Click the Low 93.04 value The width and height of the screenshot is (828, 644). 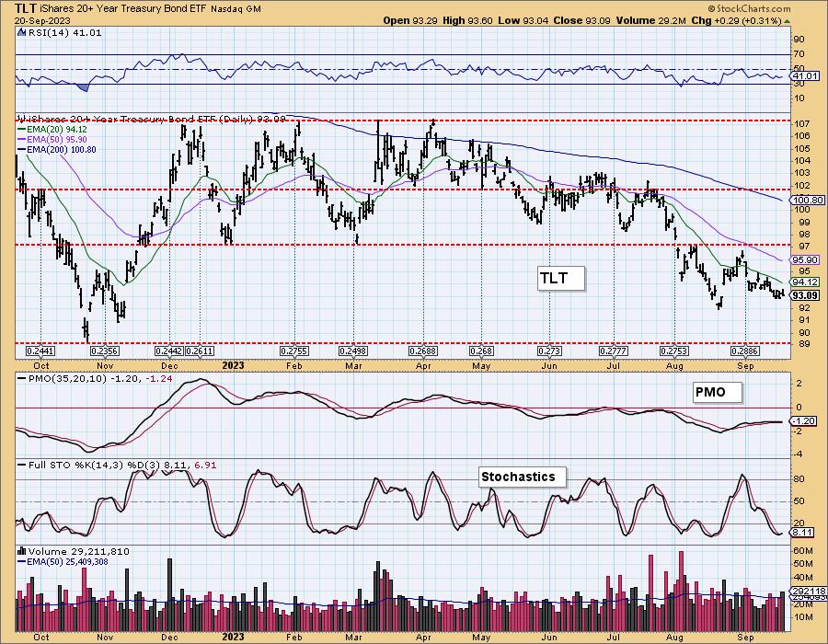click(523, 20)
